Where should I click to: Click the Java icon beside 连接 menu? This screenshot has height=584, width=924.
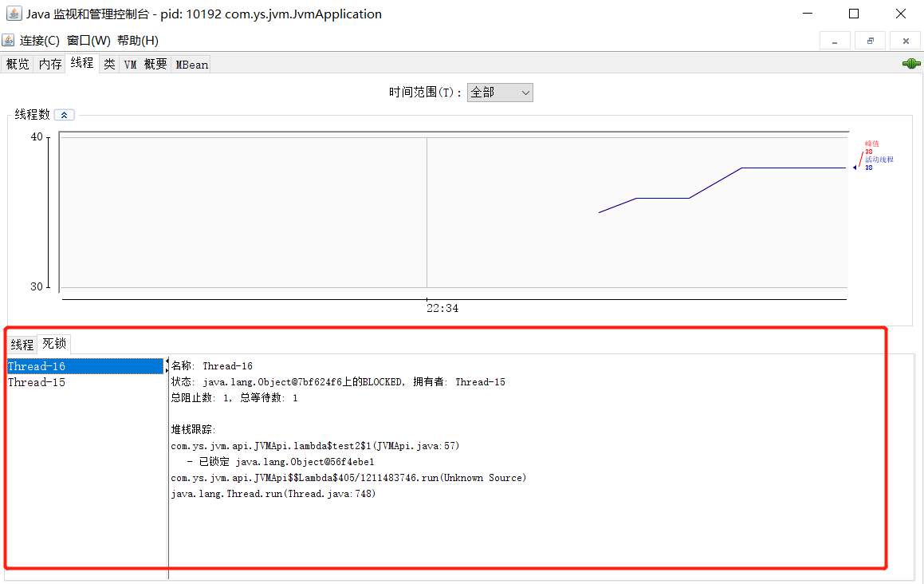coord(8,40)
